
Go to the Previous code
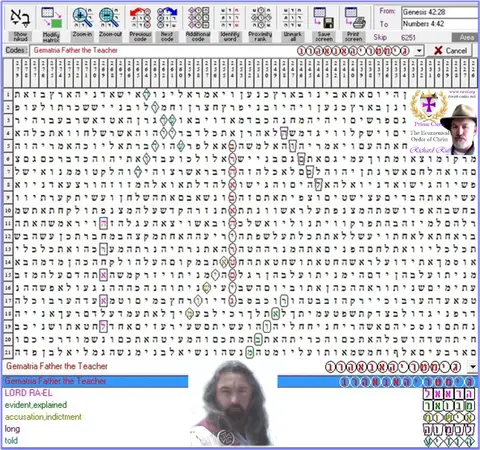140,25
